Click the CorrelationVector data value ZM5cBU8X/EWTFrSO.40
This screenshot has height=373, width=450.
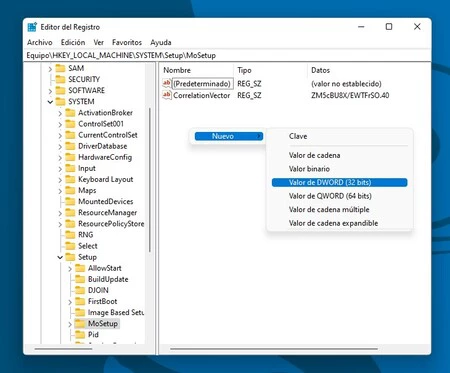pos(350,95)
